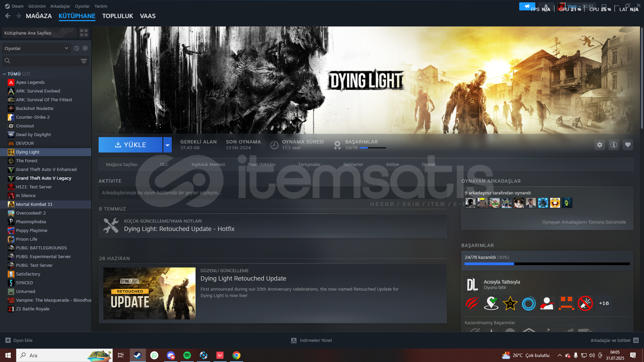Open Puan Dükkânı tab
This screenshot has width=644, height=362.
[262, 164]
